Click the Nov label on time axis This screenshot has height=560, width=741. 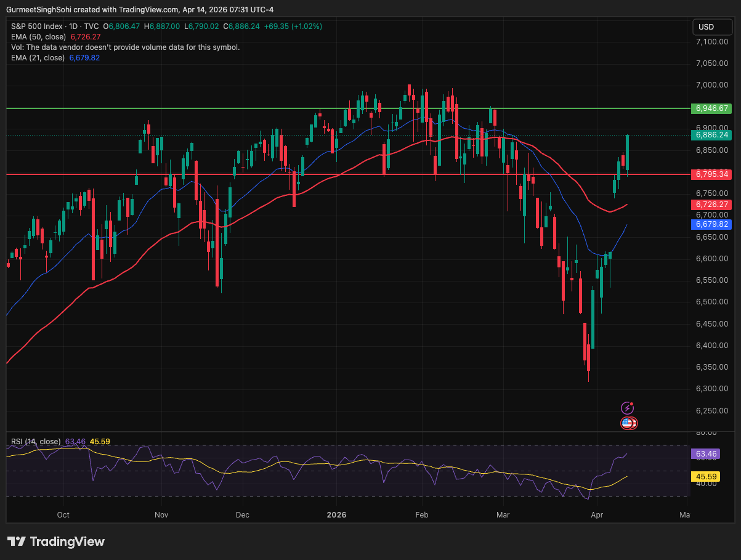(161, 514)
